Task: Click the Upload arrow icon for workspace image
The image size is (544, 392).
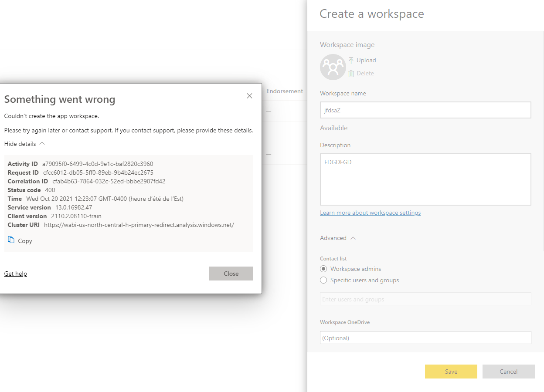Action: (x=351, y=60)
